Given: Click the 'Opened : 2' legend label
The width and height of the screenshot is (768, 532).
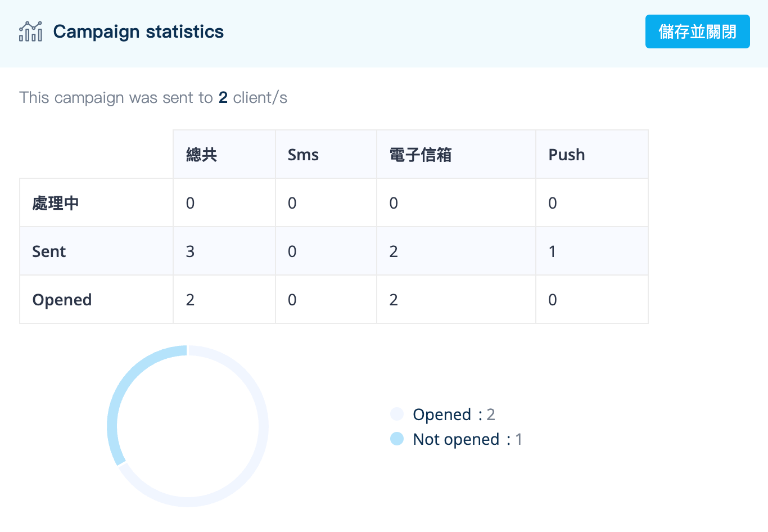Looking at the screenshot, I should click(454, 414).
